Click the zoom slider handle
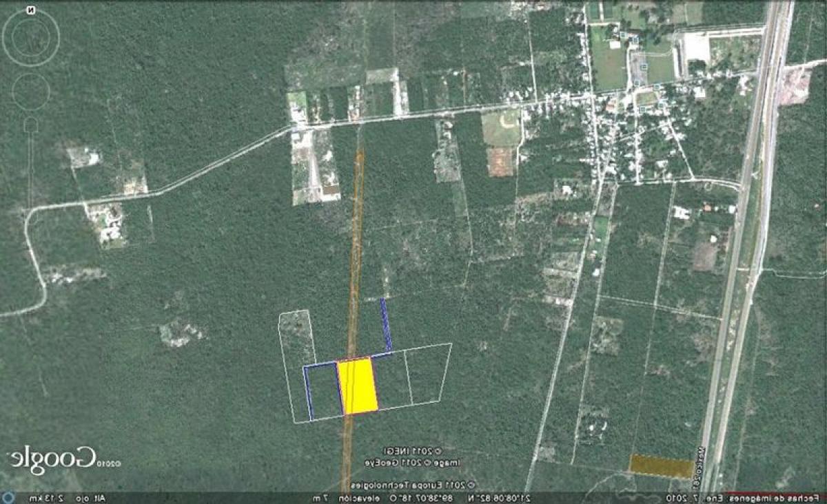The height and width of the screenshot is (504, 827). tap(30, 125)
